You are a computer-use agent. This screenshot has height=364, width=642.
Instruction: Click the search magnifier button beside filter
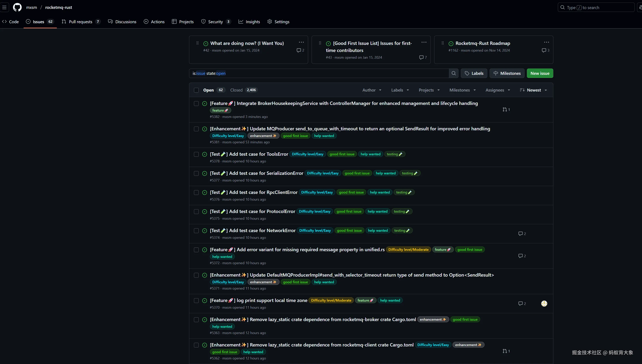tap(454, 73)
